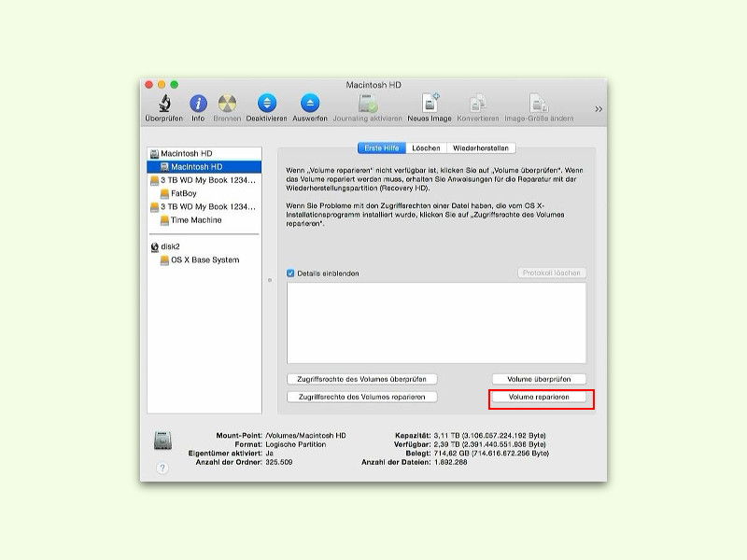This screenshot has height=560, width=747.
Task: Select the Time Machine volume
Action: 204,220
